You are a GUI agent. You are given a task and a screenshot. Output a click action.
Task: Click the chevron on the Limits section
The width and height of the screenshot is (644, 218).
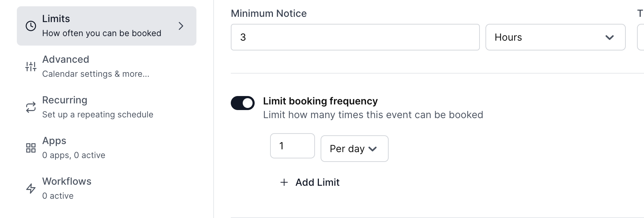coord(181,26)
